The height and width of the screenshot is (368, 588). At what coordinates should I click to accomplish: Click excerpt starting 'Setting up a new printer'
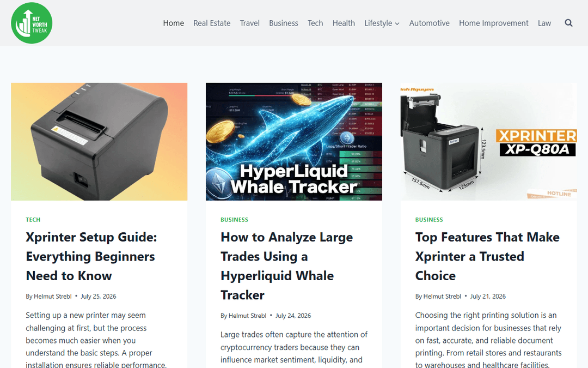click(96, 340)
